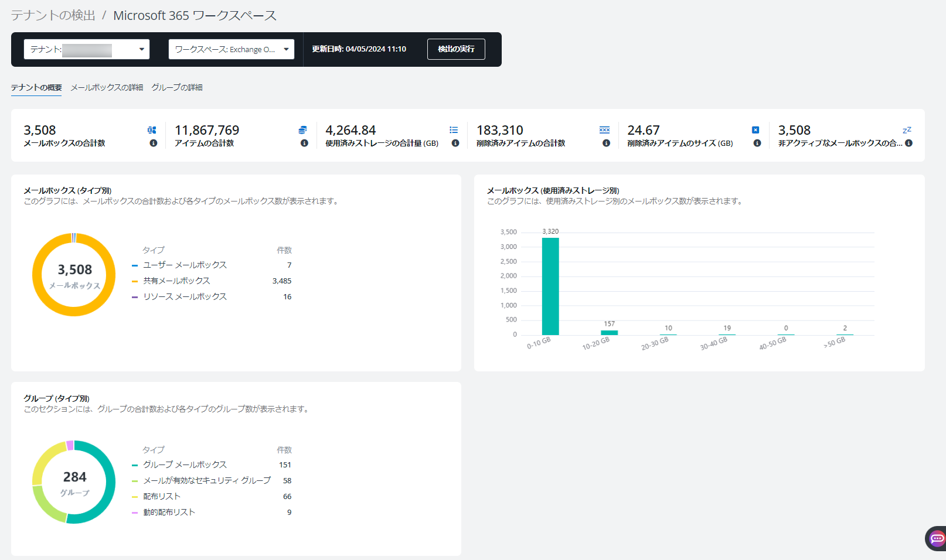Open the chat assistant bubble icon
This screenshot has width=946, height=560.
click(x=937, y=538)
